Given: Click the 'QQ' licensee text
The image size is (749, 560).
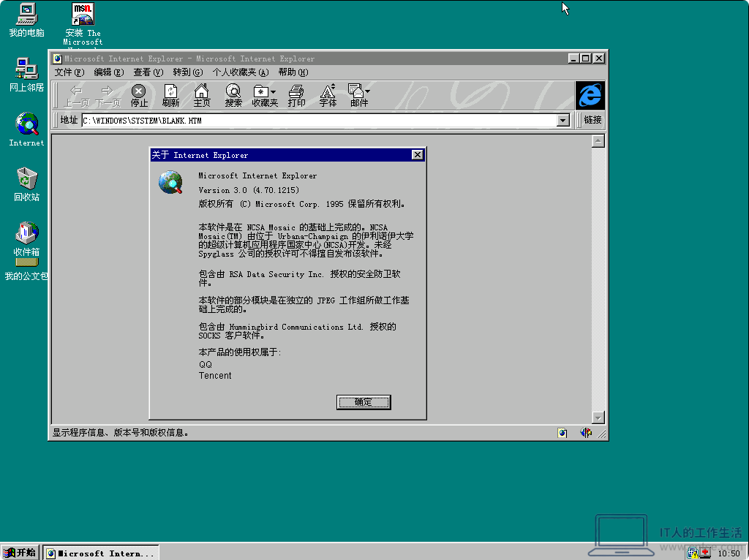Looking at the screenshot, I should coord(206,364).
